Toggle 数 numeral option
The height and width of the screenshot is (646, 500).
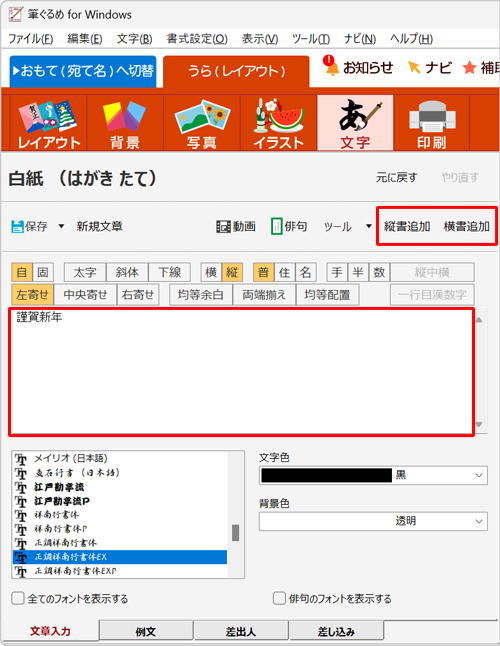click(x=379, y=272)
